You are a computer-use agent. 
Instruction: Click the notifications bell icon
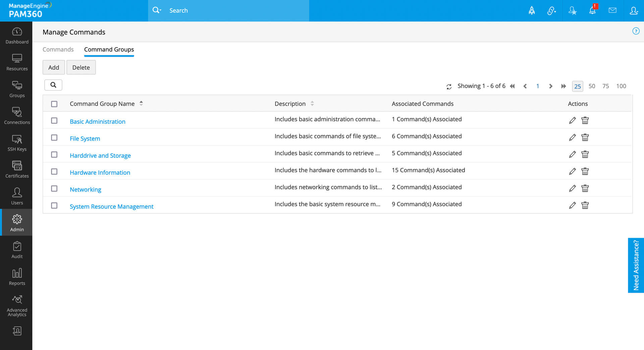point(592,11)
